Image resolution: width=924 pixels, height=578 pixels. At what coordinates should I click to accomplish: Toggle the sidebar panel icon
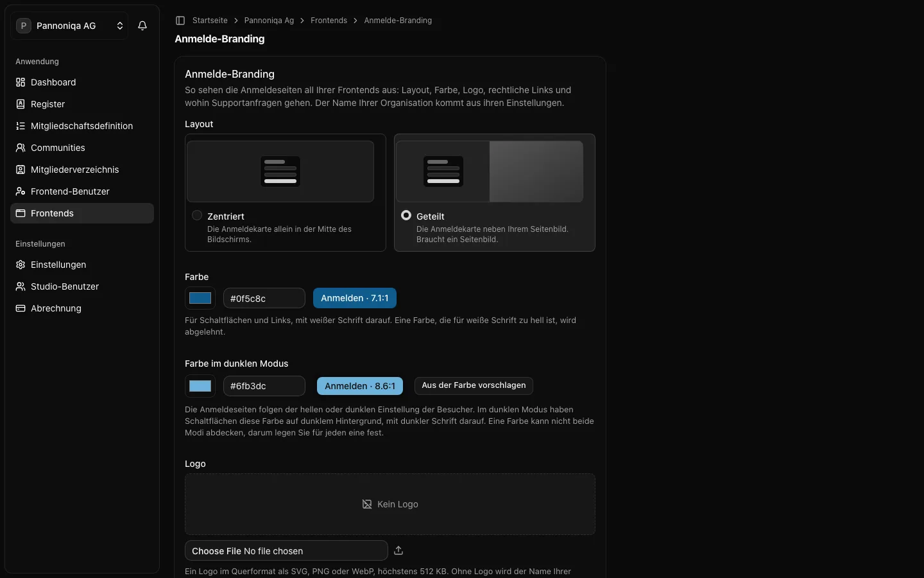click(180, 21)
